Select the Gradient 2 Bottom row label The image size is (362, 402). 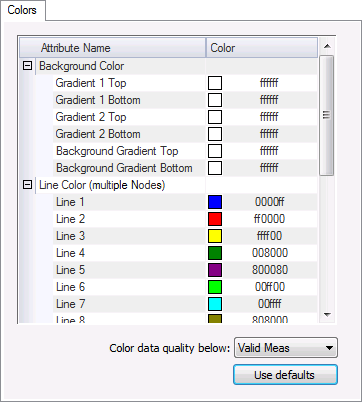tap(98, 134)
